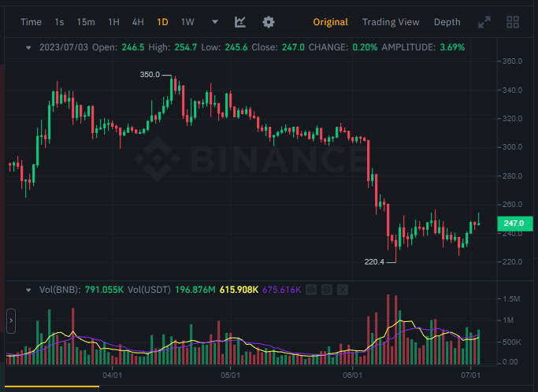Click the Vol(BNB) value 791.055K
The width and height of the screenshot is (538, 392).
[x=104, y=290]
